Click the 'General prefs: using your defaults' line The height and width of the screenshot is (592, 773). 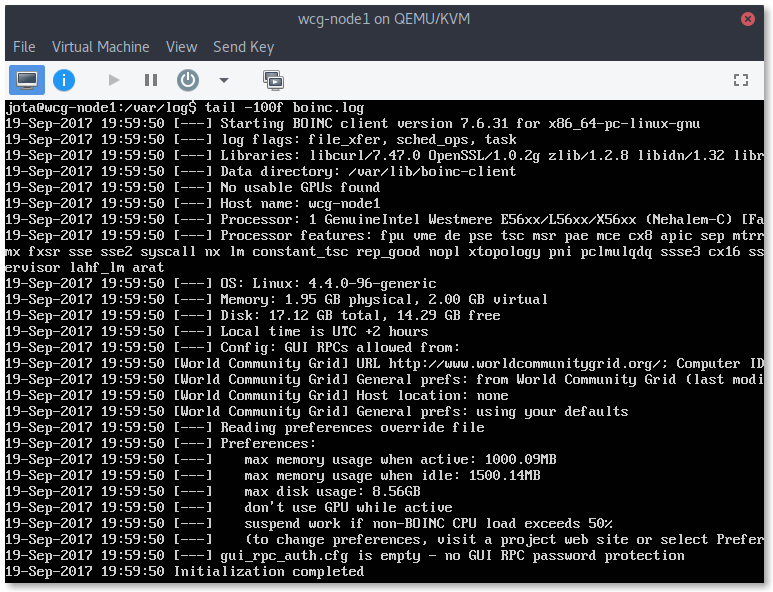pyautogui.click(x=316, y=412)
